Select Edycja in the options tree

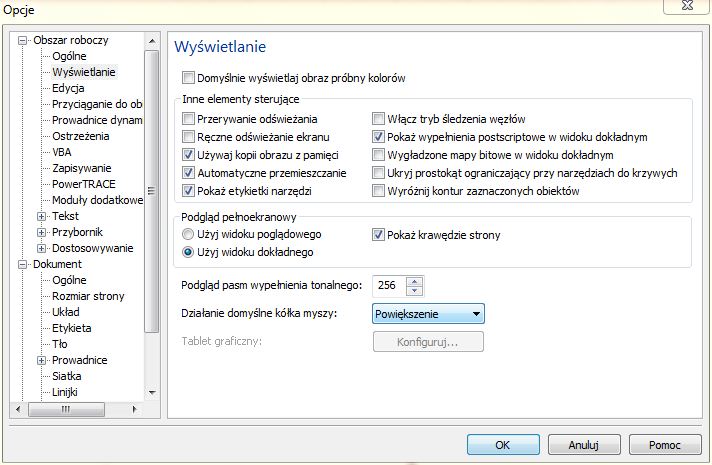(68, 88)
